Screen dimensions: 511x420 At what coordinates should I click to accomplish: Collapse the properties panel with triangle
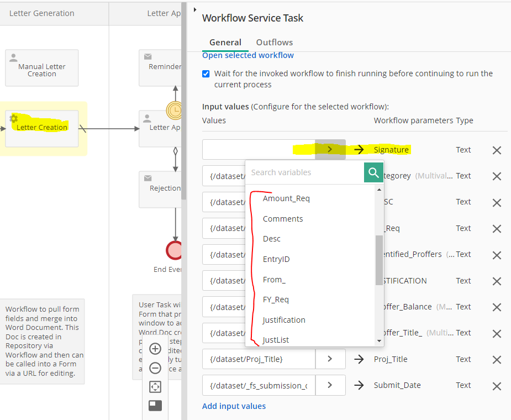click(x=195, y=10)
